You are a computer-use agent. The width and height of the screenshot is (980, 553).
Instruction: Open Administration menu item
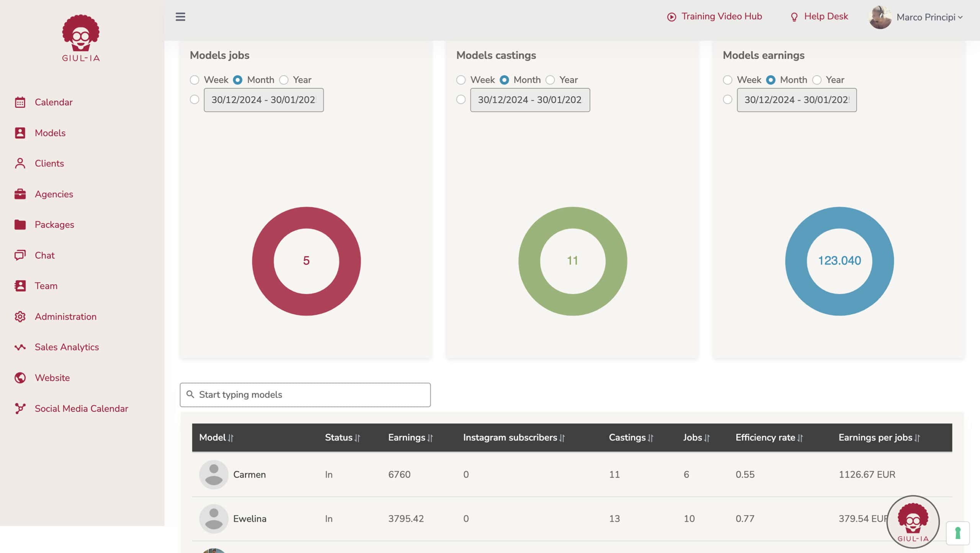[x=65, y=317]
